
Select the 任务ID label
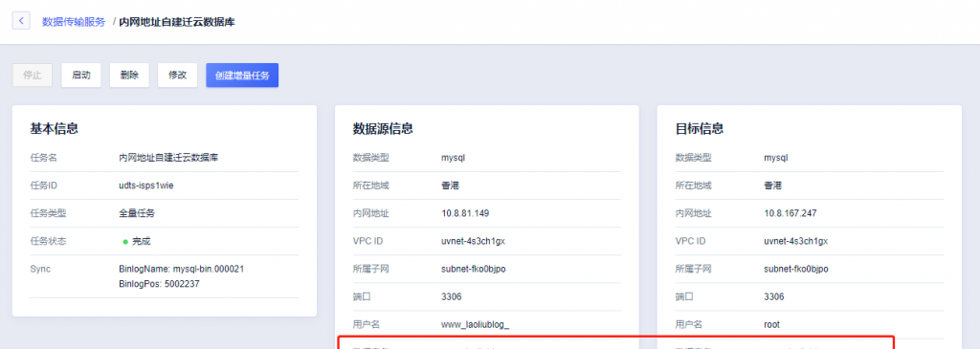(44, 185)
